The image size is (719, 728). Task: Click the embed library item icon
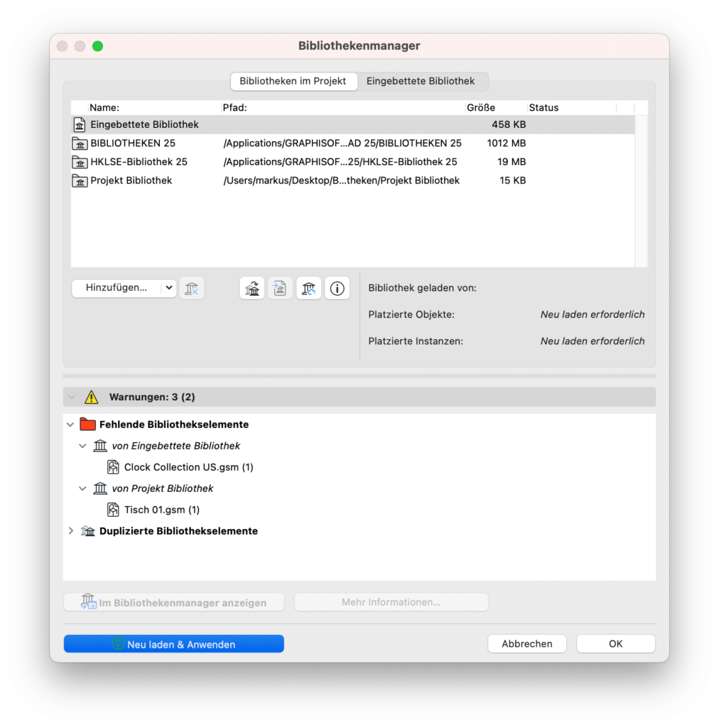(252, 288)
